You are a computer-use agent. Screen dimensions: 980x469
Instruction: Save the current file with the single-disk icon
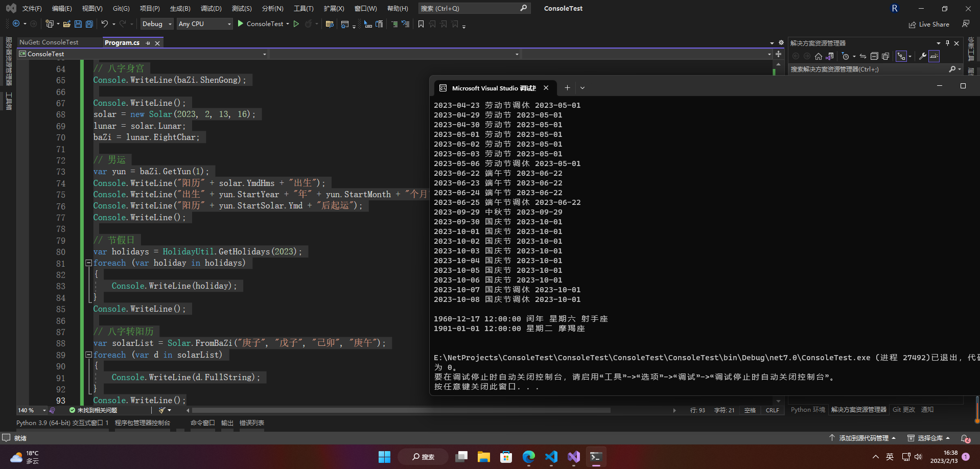(x=78, y=24)
